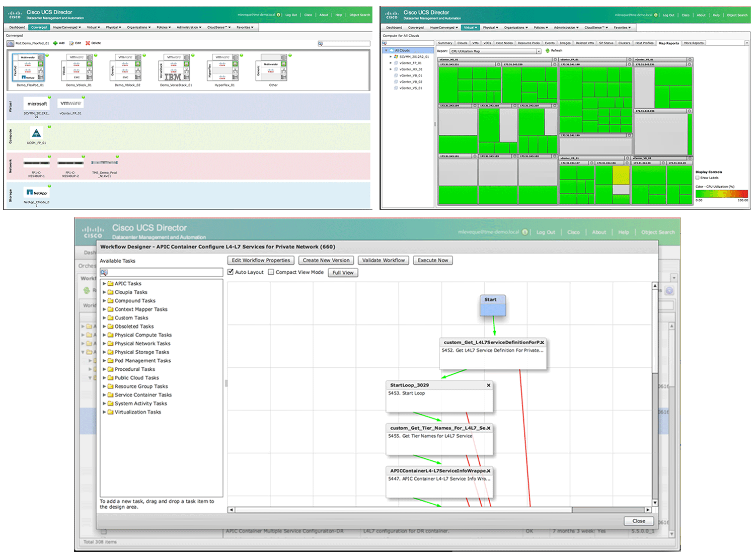This screenshot has width=755, height=560.
Task: Remove the custom_Get_L4L7ServiceDefinitionForP task with its X
Action: click(x=542, y=342)
